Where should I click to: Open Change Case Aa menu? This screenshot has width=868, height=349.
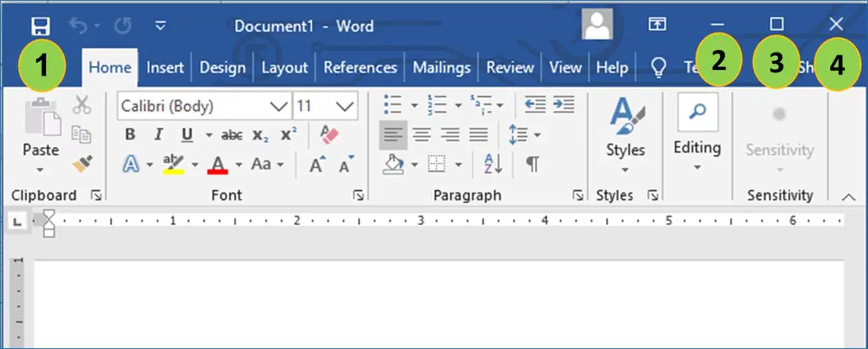pos(267,164)
